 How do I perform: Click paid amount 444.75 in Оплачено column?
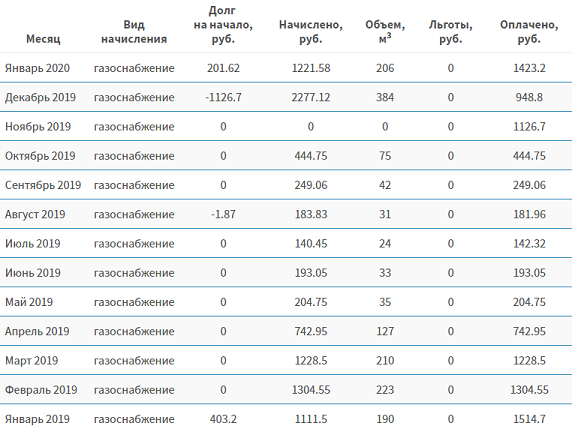(529, 156)
